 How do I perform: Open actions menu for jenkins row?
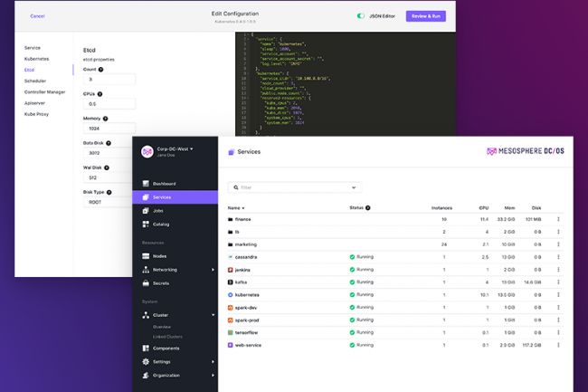click(x=558, y=270)
